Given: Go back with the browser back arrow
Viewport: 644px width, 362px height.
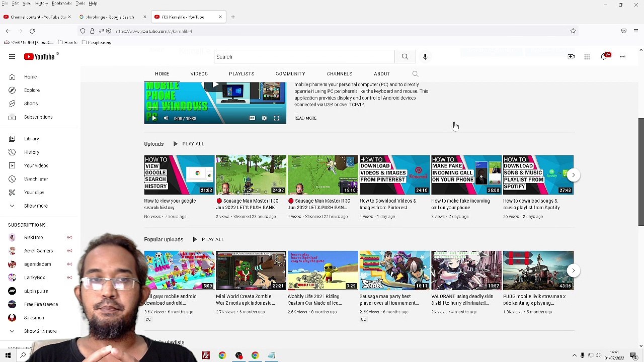Looking at the screenshot, I should click(8, 31).
